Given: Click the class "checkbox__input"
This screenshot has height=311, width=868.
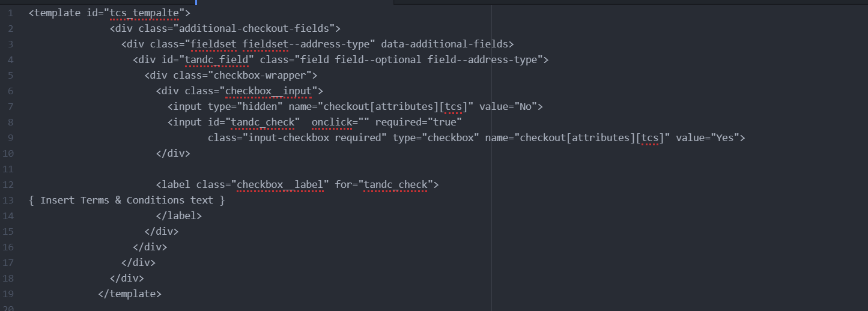Looking at the screenshot, I should 269,91.
